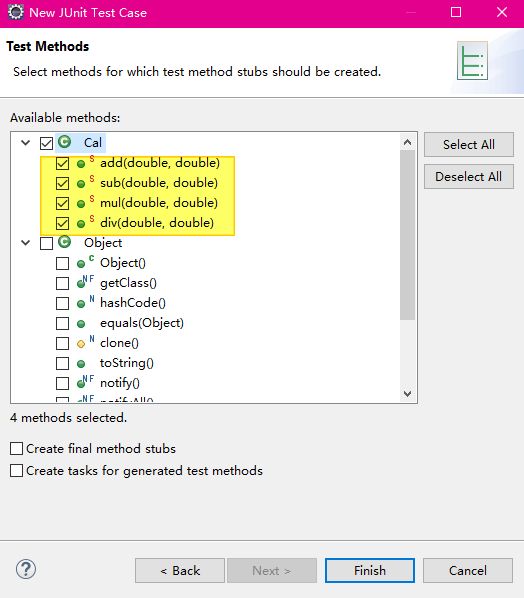Click the Cal class icon
The image size is (524, 598).
[64, 142]
